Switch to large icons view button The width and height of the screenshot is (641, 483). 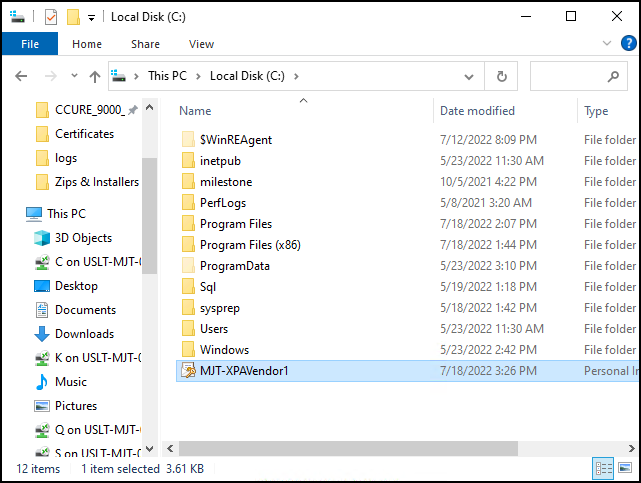625,468
